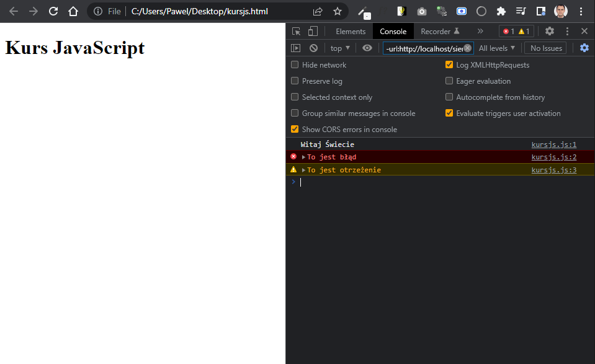Expand the 'To jest błąd' error message
This screenshot has width=595, height=364.
(x=304, y=158)
